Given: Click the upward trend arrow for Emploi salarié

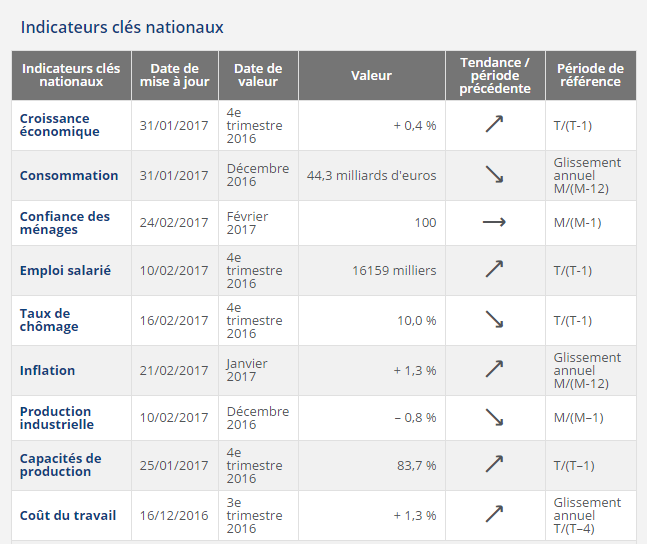Looking at the screenshot, I should [494, 270].
